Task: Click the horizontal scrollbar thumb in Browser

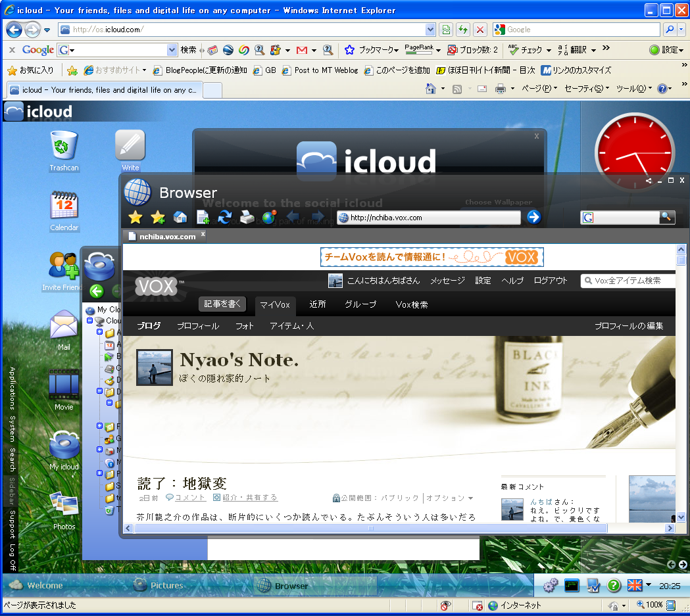Action: tap(370, 528)
